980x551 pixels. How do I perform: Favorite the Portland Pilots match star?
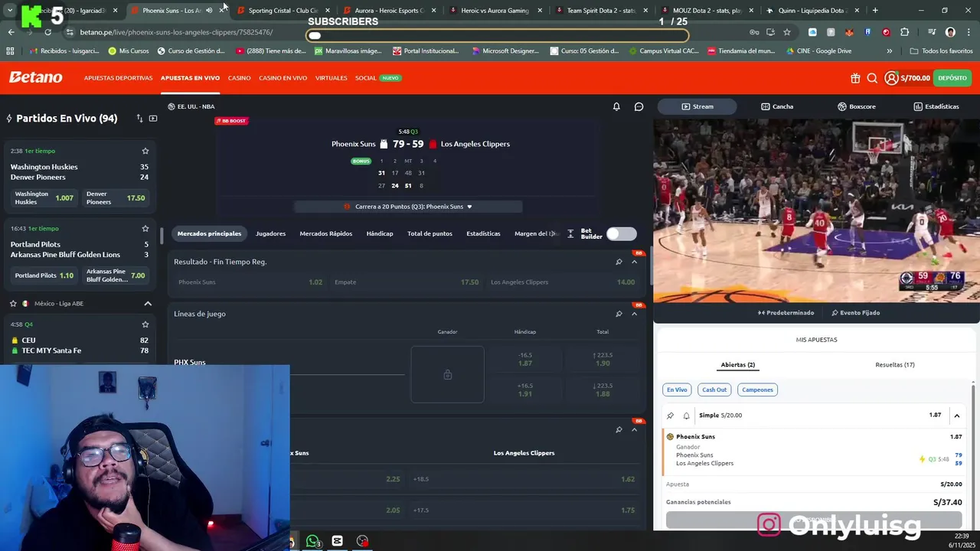pos(145,228)
